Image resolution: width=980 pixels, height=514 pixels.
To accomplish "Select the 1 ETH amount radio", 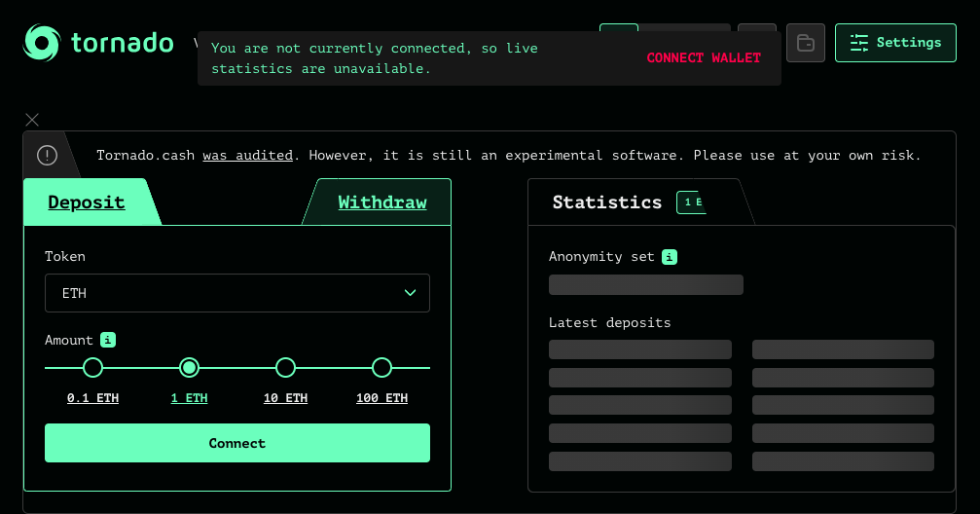I will coord(190,368).
